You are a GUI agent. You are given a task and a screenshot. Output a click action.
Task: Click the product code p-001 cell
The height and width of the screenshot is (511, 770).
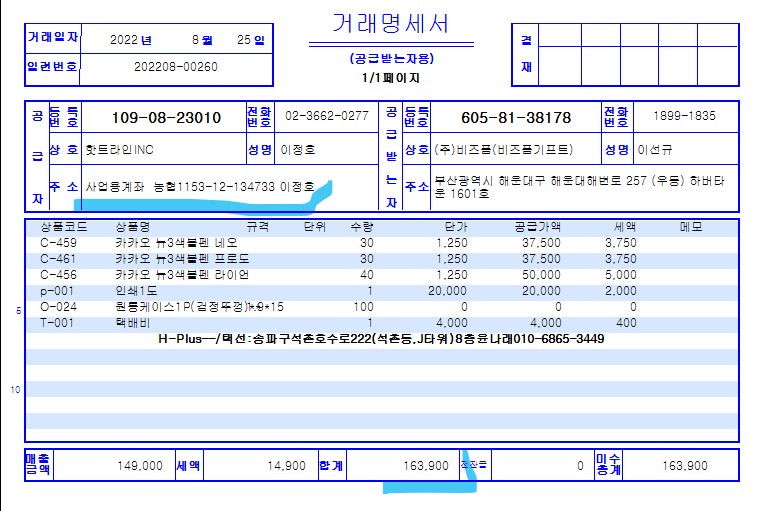click(x=55, y=290)
